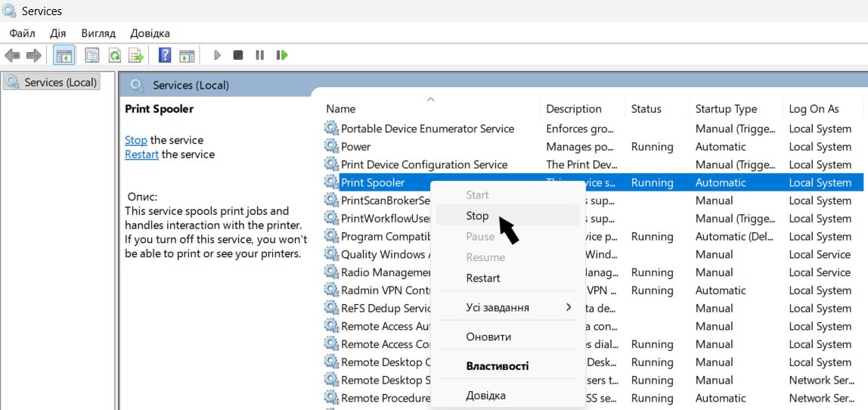The height and width of the screenshot is (410, 868).
Task: Click the Back arrow toolbar icon
Action: click(12, 55)
